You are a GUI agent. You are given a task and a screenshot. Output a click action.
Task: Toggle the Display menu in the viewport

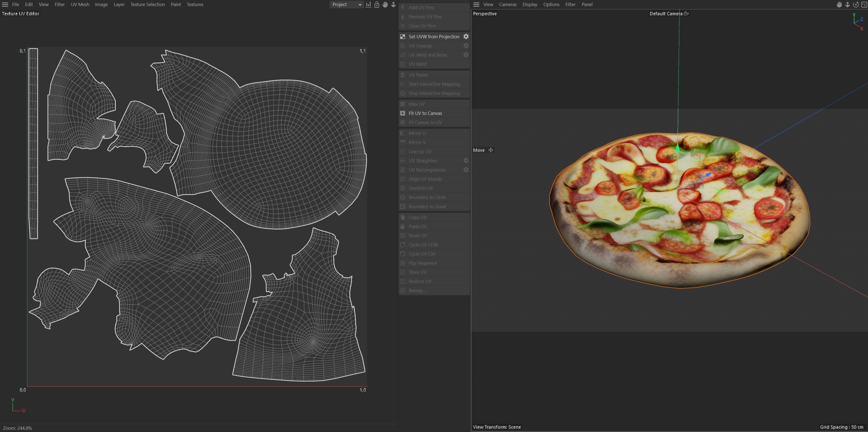[530, 4]
